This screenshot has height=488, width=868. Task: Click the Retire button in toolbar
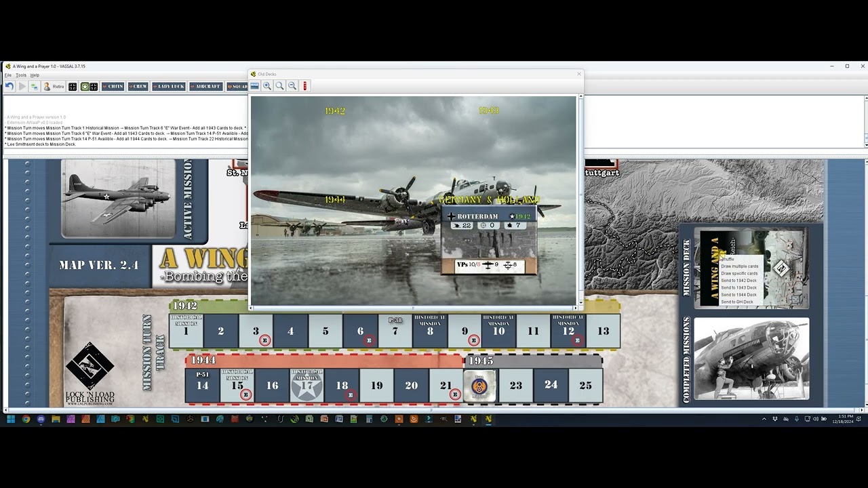coord(54,86)
